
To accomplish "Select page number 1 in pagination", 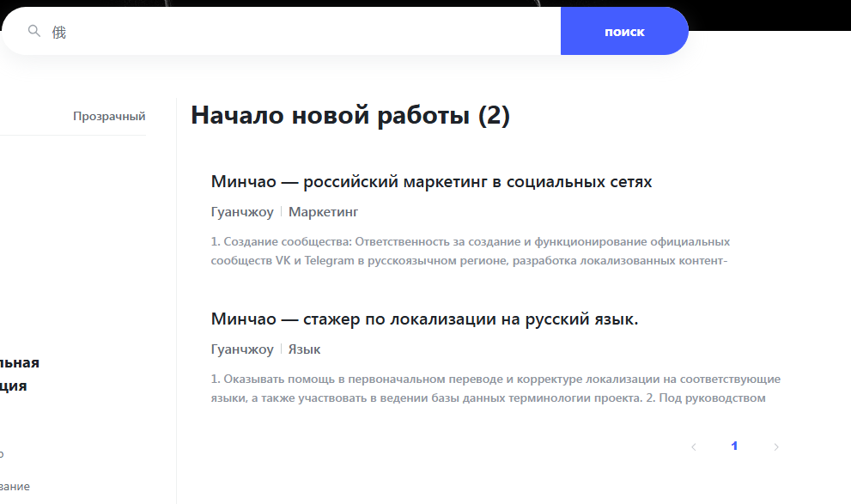I will pos(734,446).
